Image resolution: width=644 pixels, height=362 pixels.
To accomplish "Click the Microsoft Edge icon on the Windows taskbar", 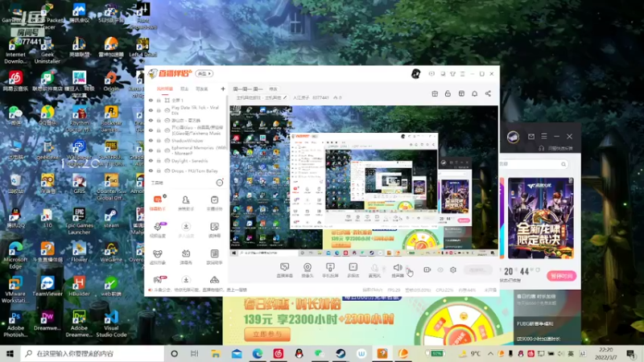I will (x=258, y=353).
